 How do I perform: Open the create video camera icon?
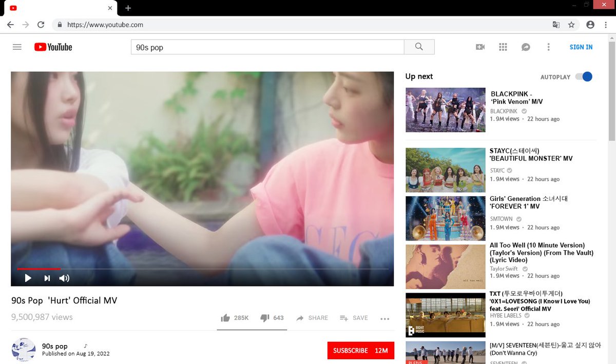click(480, 47)
